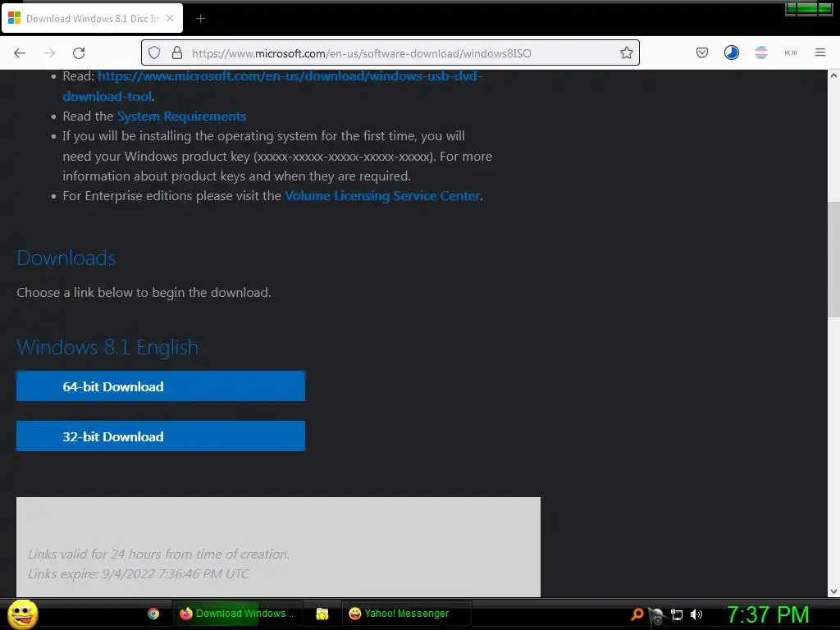Screen dimensions: 840x630
Task: Click the Downloads heading
Action: tap(66, 258)
